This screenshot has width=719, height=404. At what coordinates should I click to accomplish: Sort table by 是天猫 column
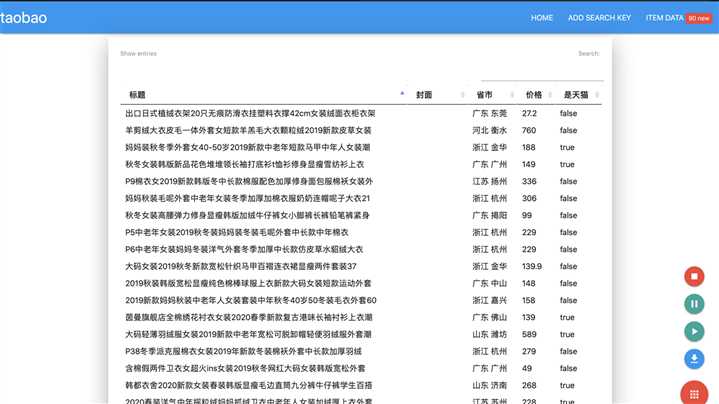(x=579, y=95)
